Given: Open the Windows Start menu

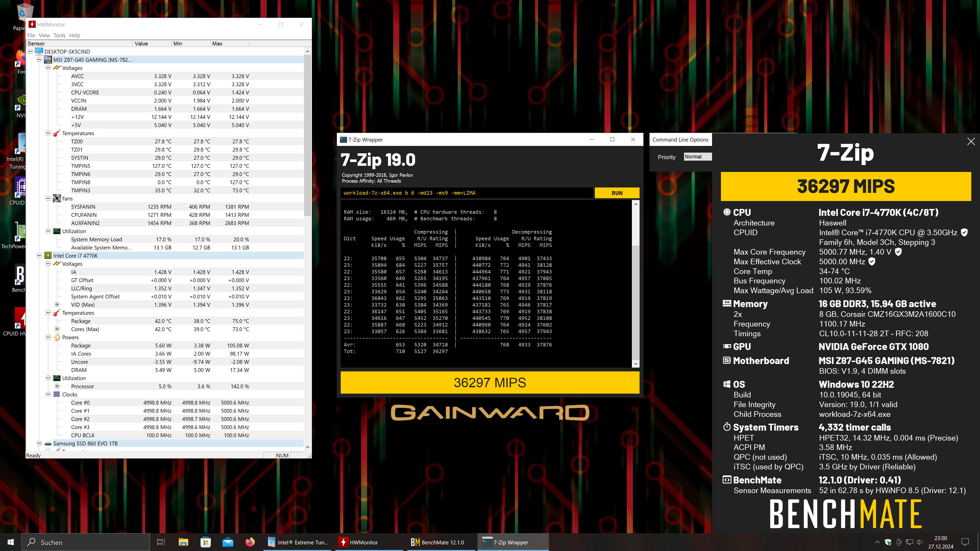Looking at the screenshot, I should click(10, 542).
